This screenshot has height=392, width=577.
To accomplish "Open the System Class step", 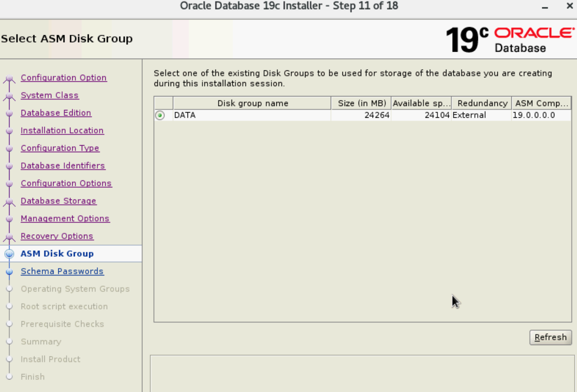I will (50, 95).
